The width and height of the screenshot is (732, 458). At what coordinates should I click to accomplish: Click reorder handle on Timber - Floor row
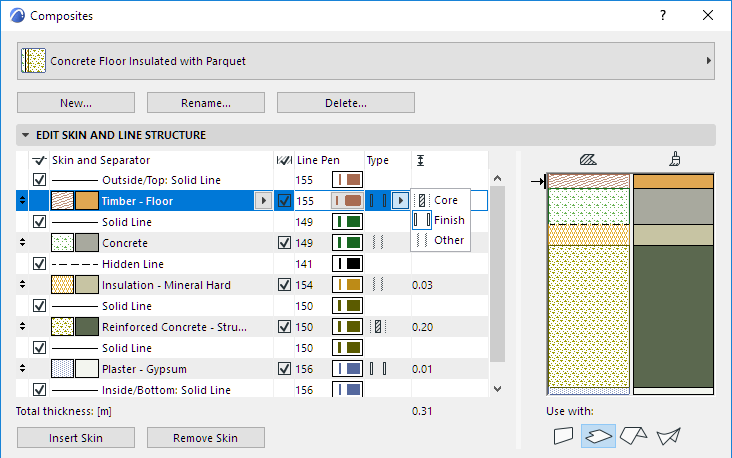click(22, 201)
